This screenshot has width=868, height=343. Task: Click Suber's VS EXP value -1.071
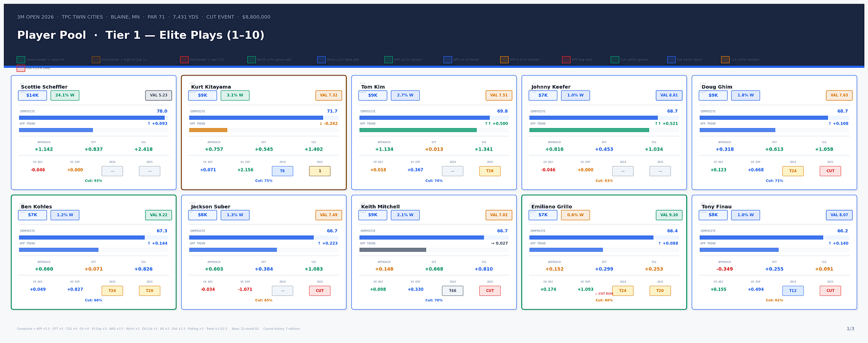[x=245, y=289]
